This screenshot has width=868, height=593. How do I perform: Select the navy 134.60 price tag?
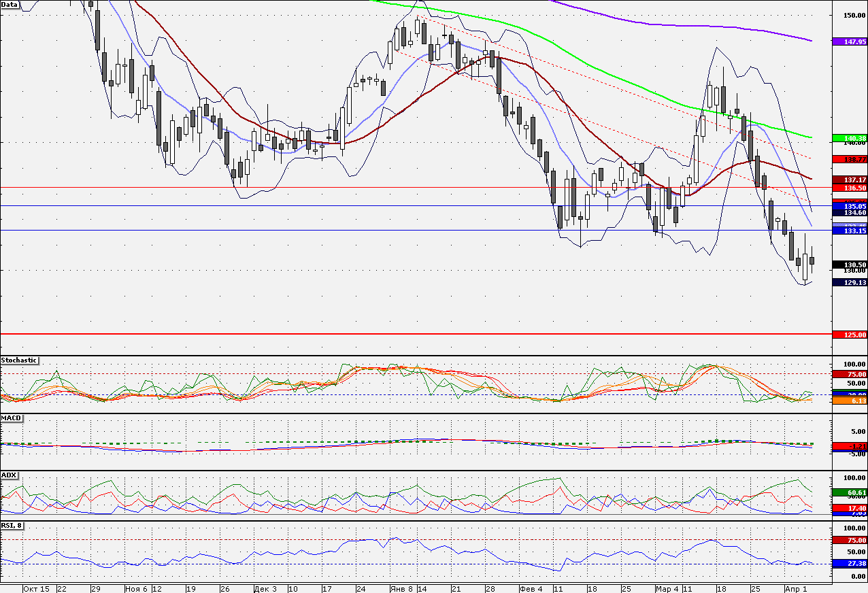(x=850, y=212)
